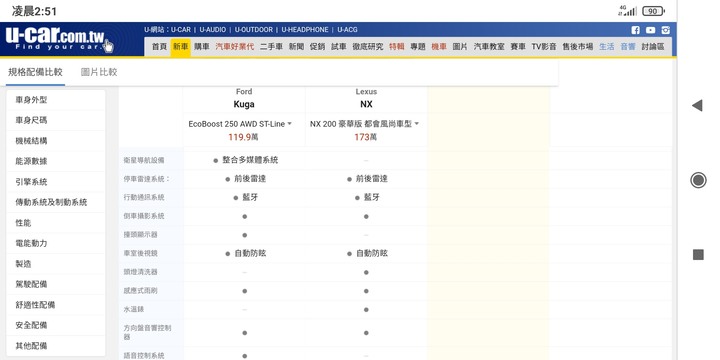The image size is (720, 360).
Task: Open 首頁 in navigation bar
Action: pos(159,47)
